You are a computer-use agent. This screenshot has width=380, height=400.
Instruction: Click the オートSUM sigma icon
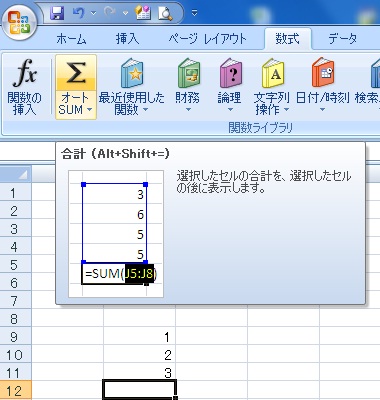76,73
